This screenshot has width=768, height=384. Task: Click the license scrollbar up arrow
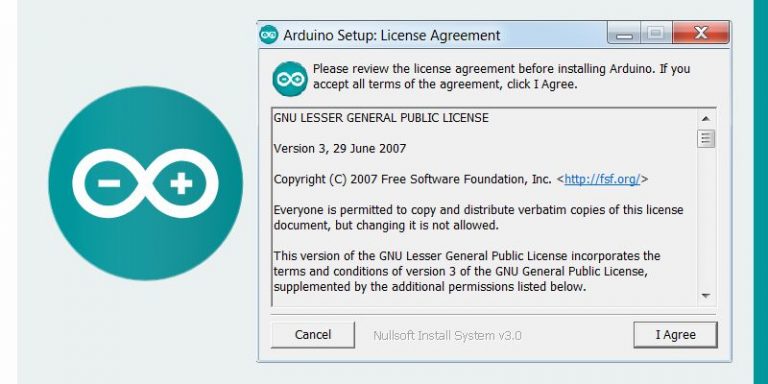coord(706,119)
